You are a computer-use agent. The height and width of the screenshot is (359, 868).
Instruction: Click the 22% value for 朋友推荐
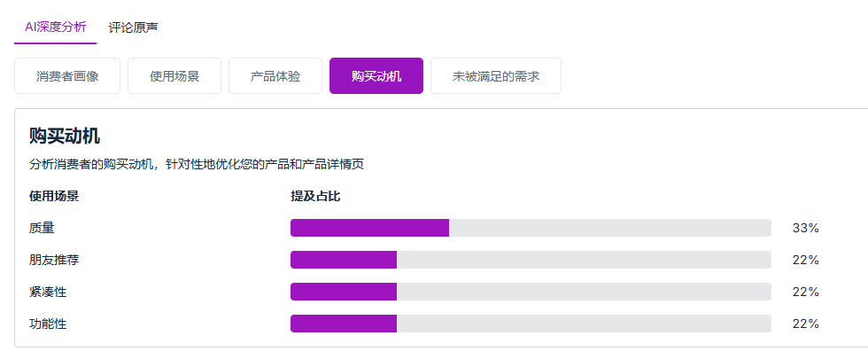coord(805,260)
